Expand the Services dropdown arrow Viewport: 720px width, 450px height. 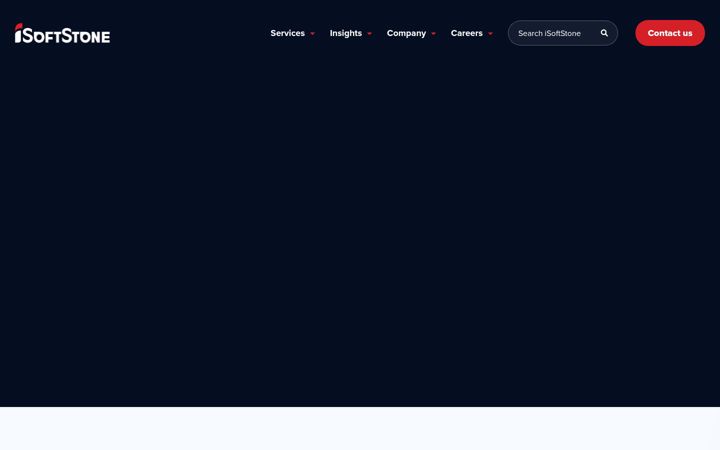(x=313, y=34)
